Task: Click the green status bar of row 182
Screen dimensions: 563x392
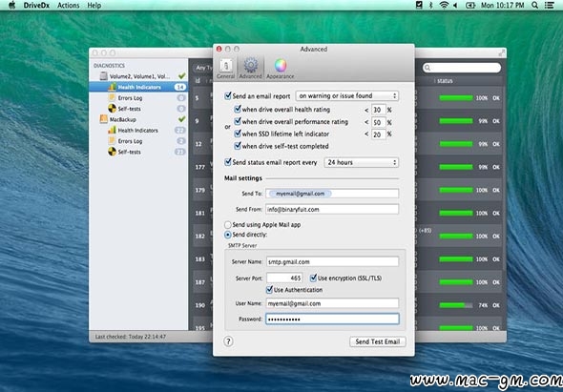Action: tap(456, 237)
